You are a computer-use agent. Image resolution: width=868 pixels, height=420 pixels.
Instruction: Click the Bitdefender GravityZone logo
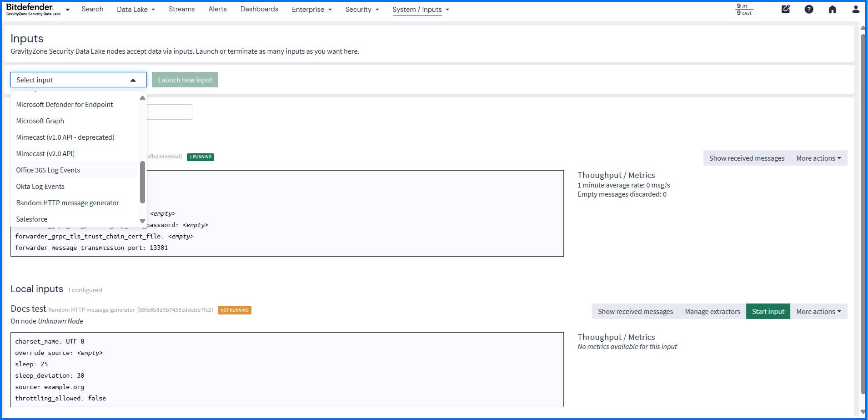tap(30, 9)
